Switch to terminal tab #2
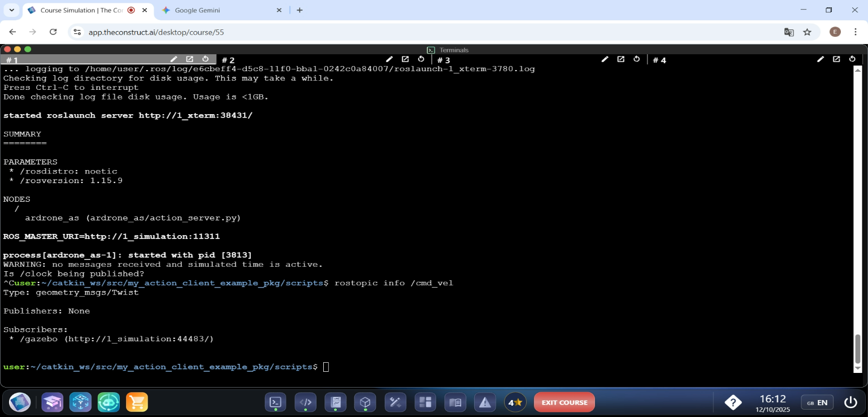 point(228,60)
